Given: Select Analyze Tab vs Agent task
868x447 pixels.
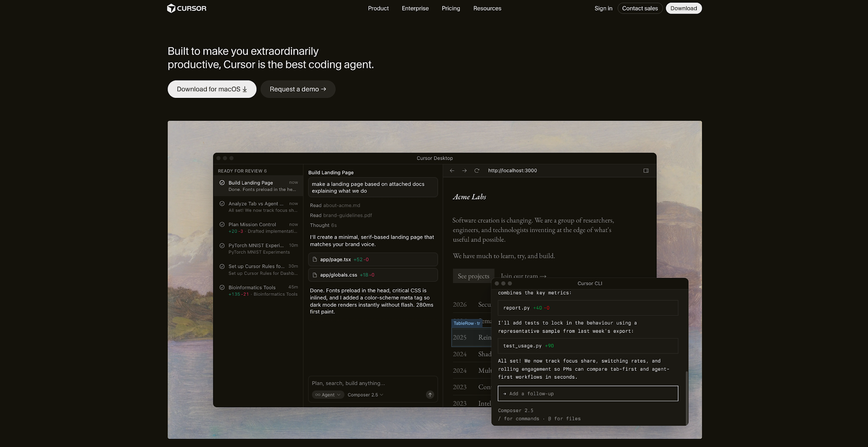Looking at the screenshot, I should tap(259, 207).
